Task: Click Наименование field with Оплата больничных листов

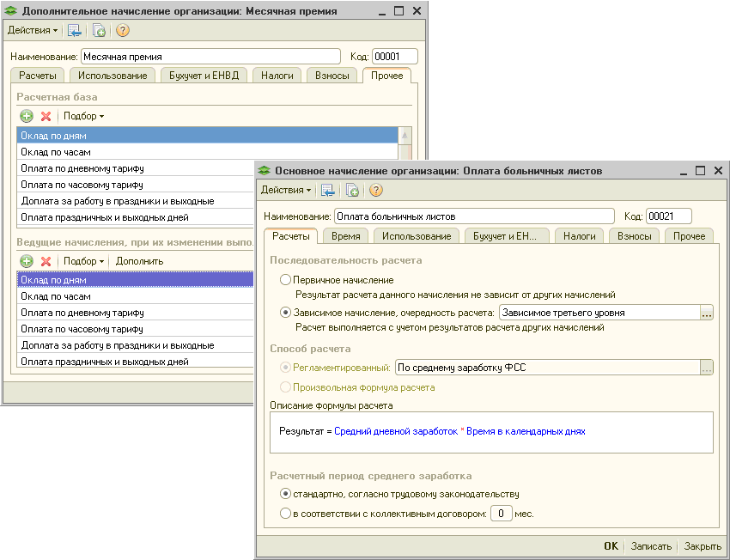Action: pos(474,216)
